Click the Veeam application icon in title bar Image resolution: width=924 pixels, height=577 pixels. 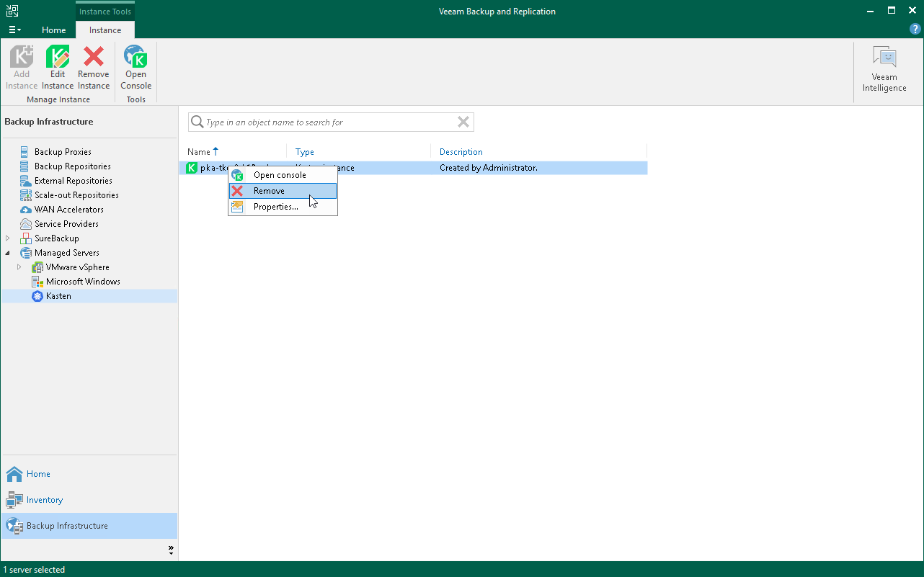coord(12,11)
